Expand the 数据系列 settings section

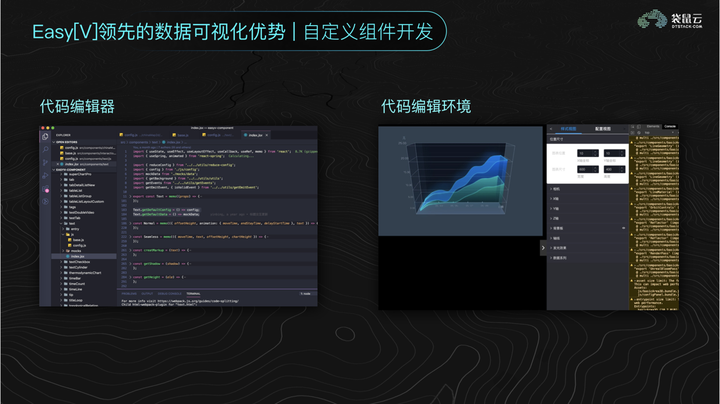(588, 258)
